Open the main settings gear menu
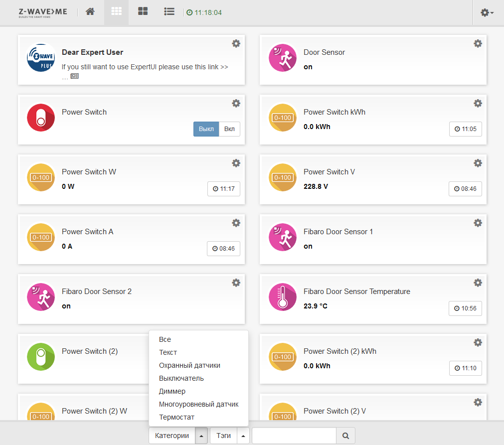This screenshot has width=504, height=445. pos(487,12)
